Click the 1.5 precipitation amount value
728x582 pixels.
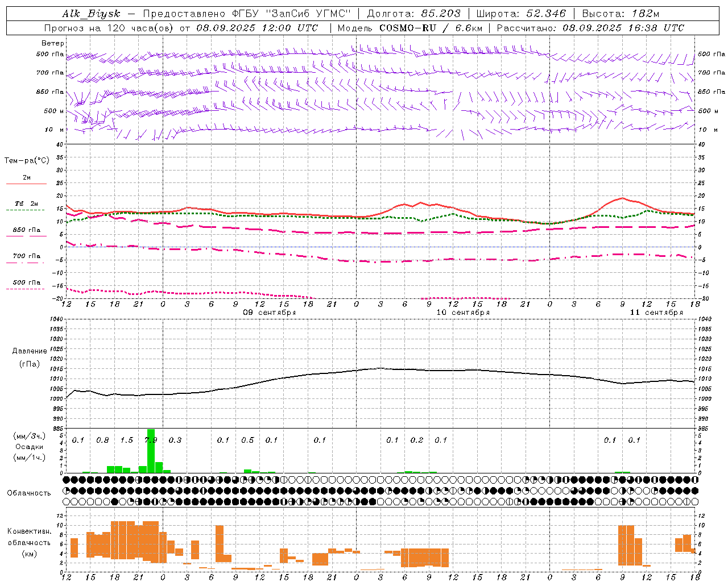pyautogui.click(x=126, y=440)
